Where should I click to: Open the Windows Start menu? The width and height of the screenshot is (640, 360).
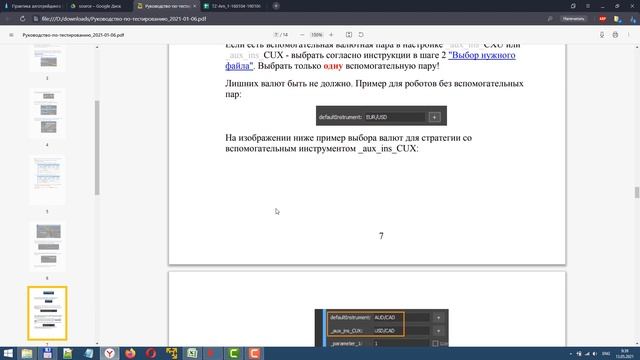(8, 353)
